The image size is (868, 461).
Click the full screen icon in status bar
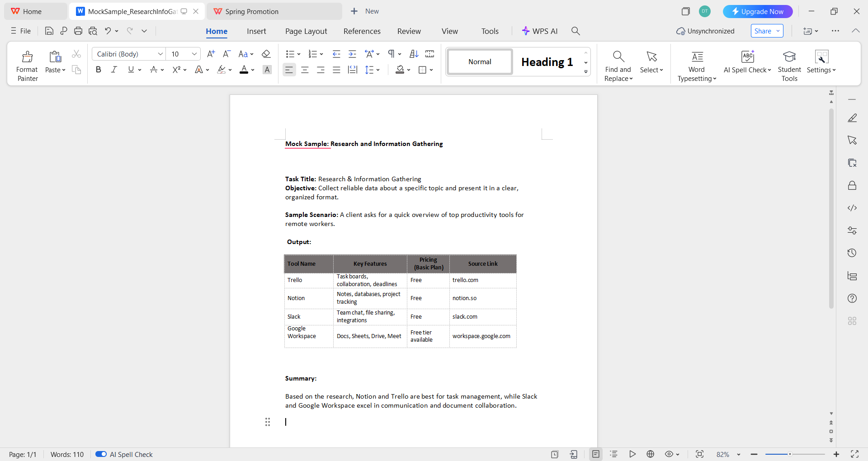(x=854, y=454)
